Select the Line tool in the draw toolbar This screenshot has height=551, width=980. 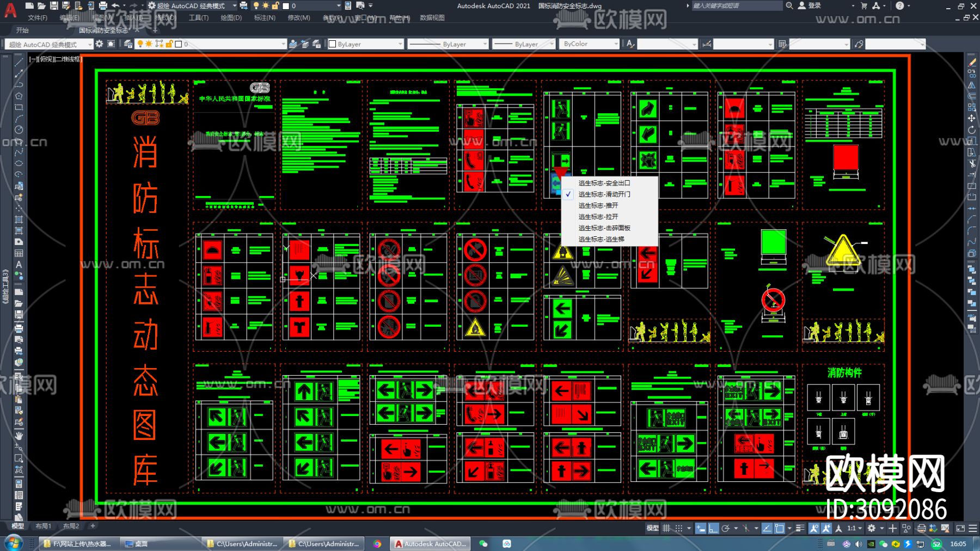click(19, 62)
